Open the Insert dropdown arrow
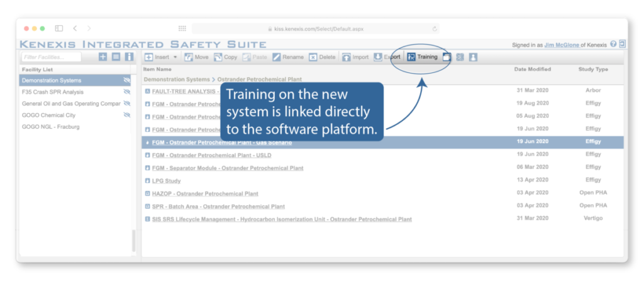Viewport: 644px width, 282px height. pos(175,57)
